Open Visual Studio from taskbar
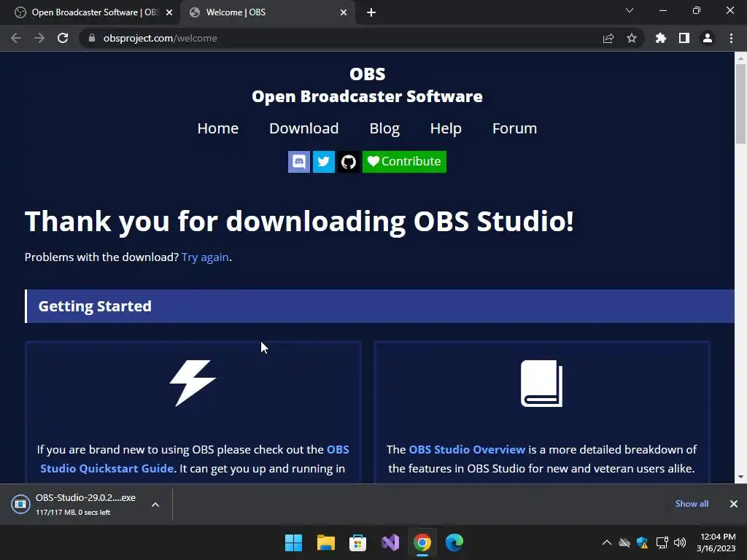Screen dimensions: 747x560 pyautogui.click(x=390, y=542)
